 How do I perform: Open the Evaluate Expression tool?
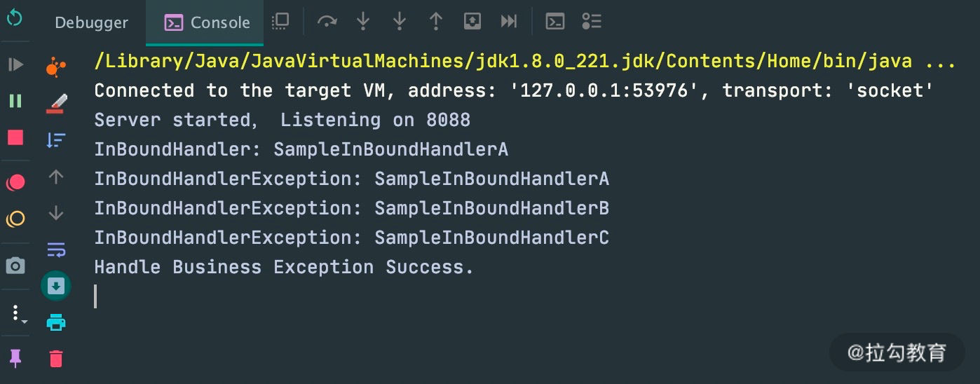(555, 21)
